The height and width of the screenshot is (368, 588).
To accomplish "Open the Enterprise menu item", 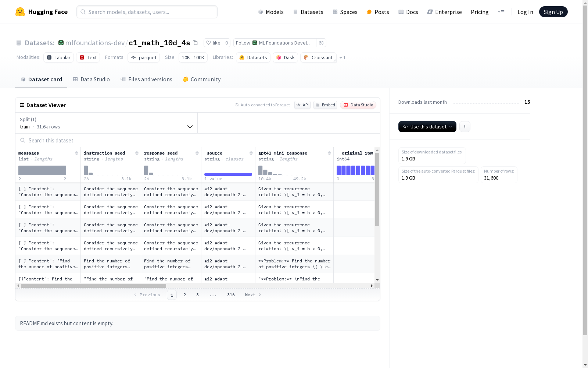I will click(444, 12).
